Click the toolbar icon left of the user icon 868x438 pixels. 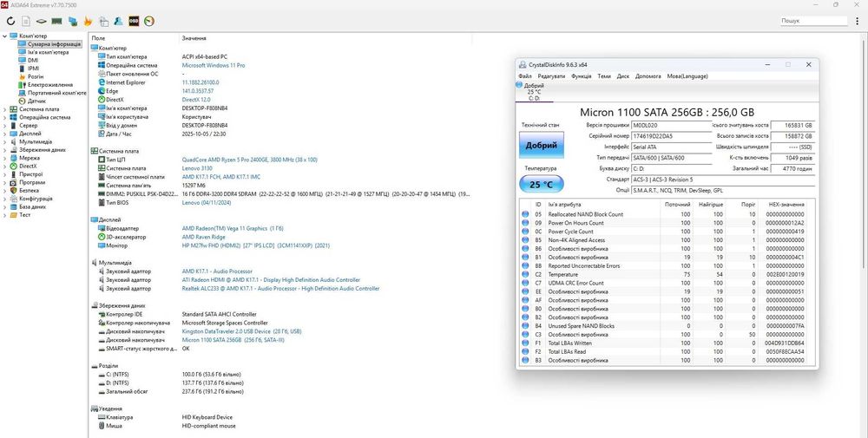(x=103, y=21)
